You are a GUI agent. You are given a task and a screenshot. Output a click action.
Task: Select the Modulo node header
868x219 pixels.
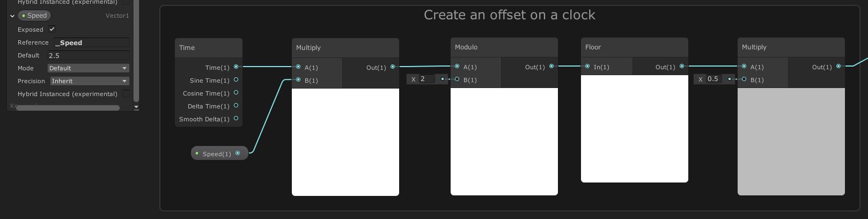pos(504,47)
